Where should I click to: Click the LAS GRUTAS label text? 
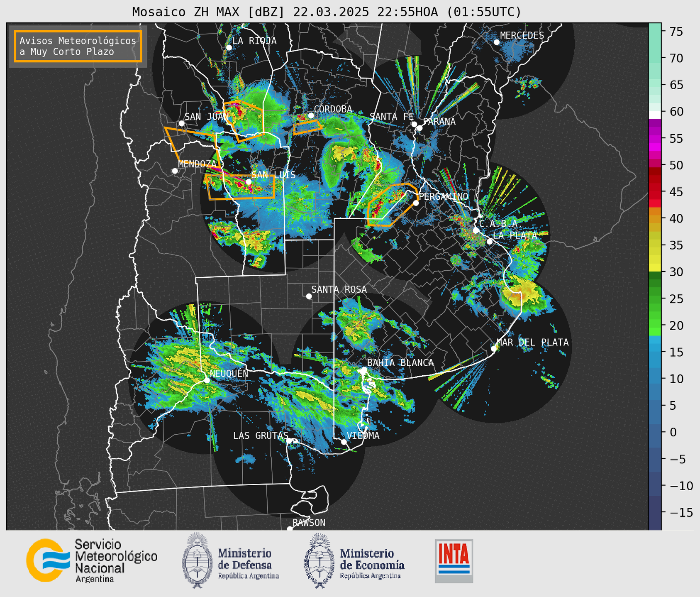coord(261,436)
